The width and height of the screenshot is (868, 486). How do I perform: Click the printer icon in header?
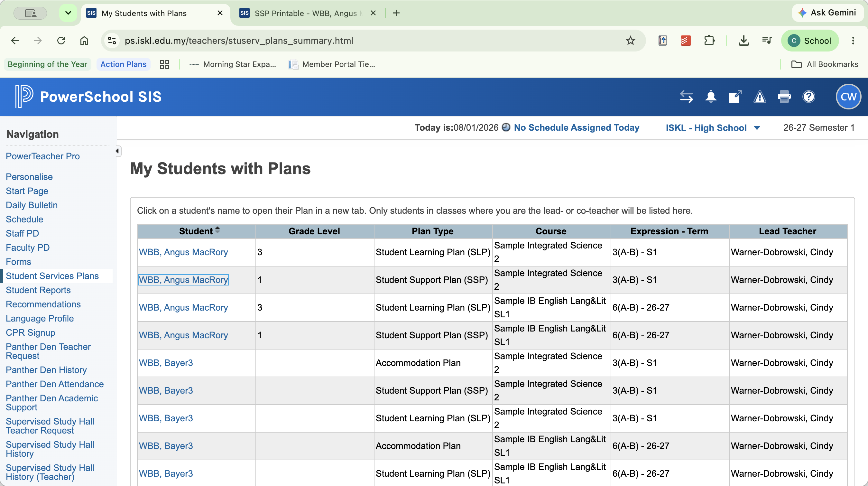[x=784, y=97]
